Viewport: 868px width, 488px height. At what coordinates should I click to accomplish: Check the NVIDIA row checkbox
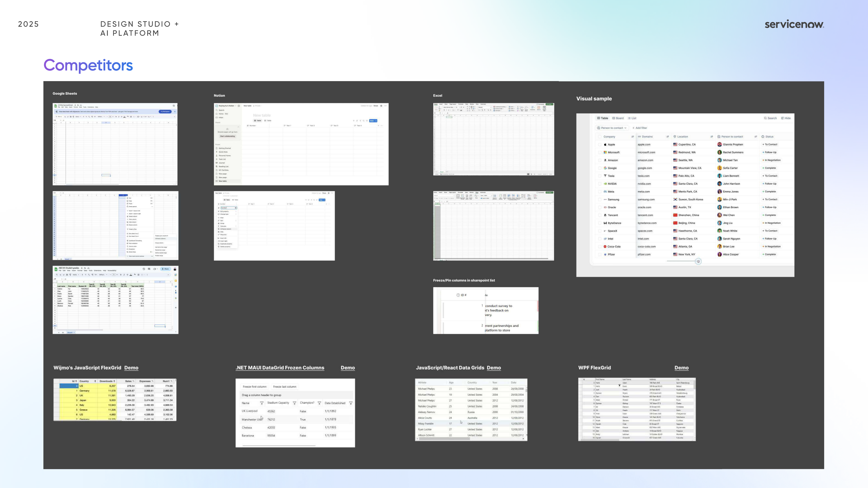click(599, 184)
